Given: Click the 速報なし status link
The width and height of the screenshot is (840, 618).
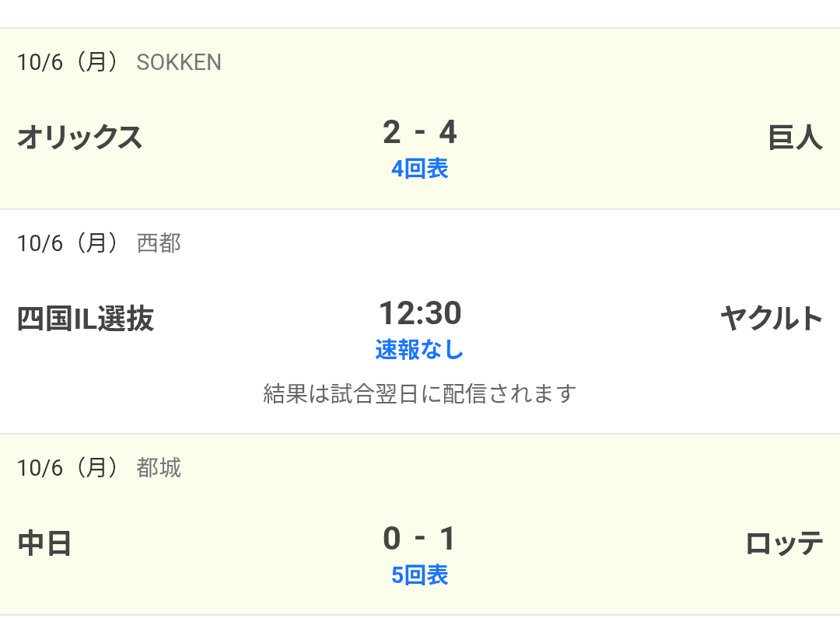Looking at the screenshot, I should pos(419,350).
